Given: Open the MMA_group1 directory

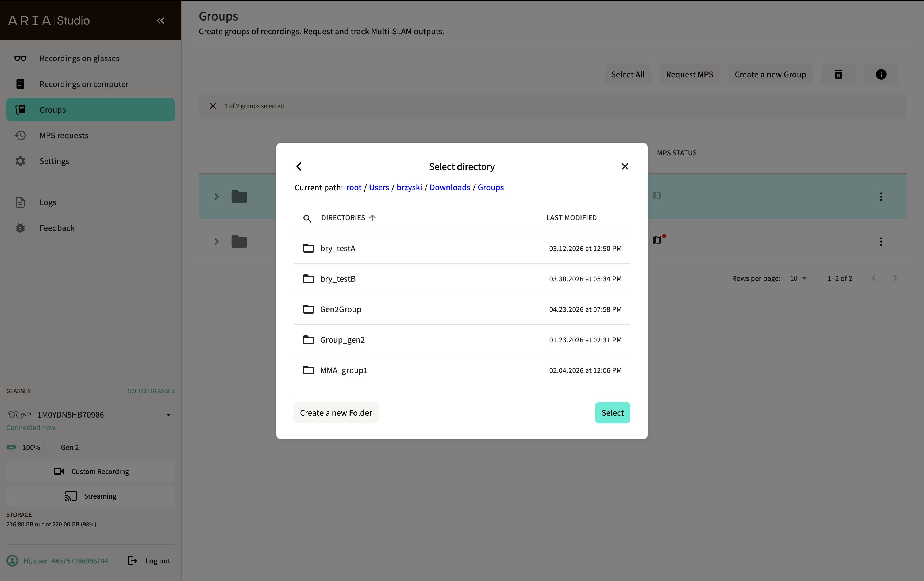Looking at the screenshot, I should tap(462, 370).
